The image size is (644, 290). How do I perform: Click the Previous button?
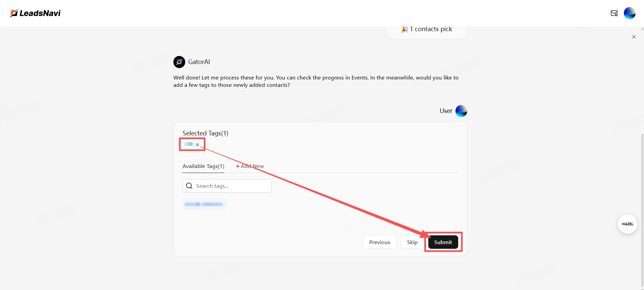pyautogui.click(x=379, y=242)
